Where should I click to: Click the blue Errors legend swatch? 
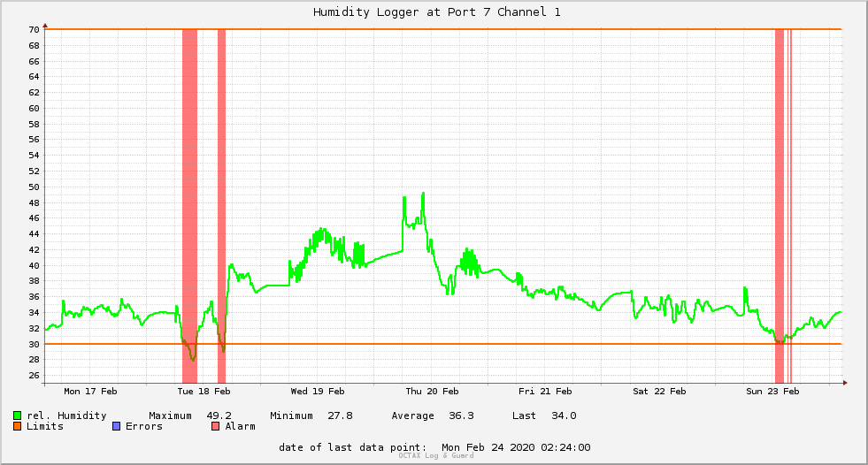click(116, 426)
